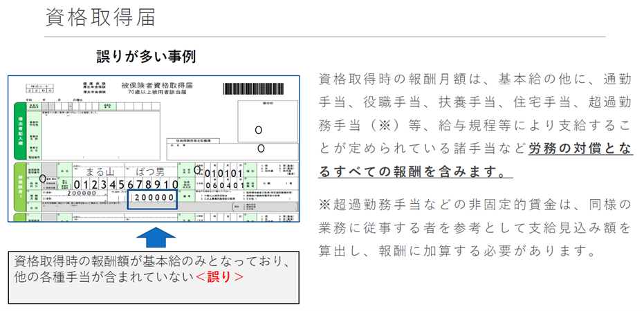Click the subtitle 70歳以上被用者該当届
This screenshot has height=311, width=644.
[x=157, y=93]
